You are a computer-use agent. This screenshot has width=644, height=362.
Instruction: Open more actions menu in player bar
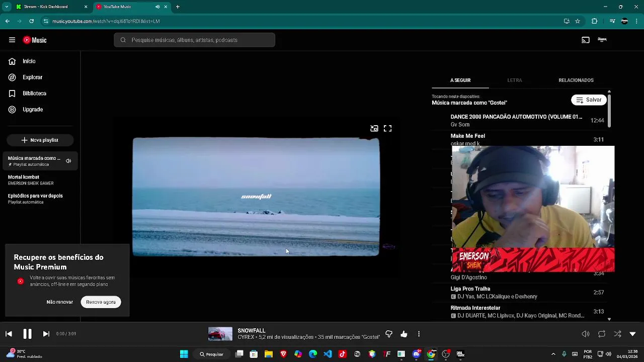click(x=419, y=334)
